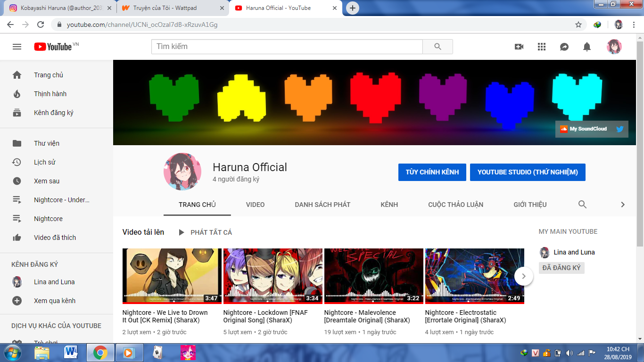Image resolution: width=644 pixels, height=362 pixels.
Task: Click TÙY CHỈNH KÊNH button
Action: pos(432,172)
